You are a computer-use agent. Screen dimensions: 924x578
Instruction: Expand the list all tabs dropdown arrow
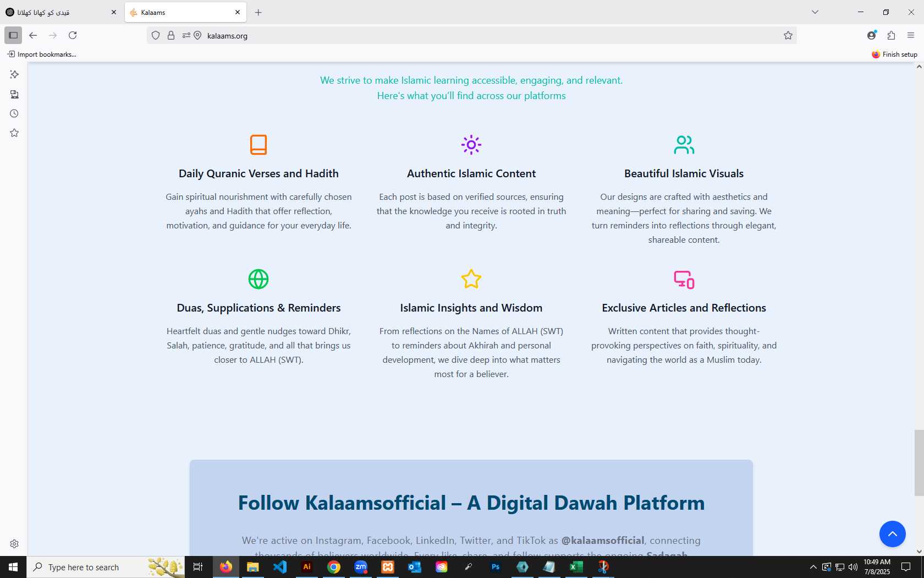point(815,12)
